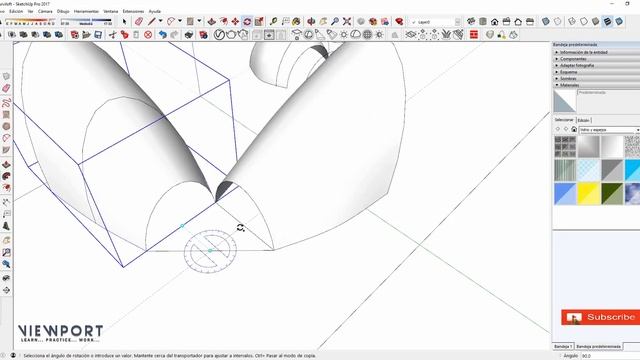Choose the Tape Measure tool in top toolbar
The width and height of the screenshot is (640, 360).
pyautogui.click(x=273, y=22)
